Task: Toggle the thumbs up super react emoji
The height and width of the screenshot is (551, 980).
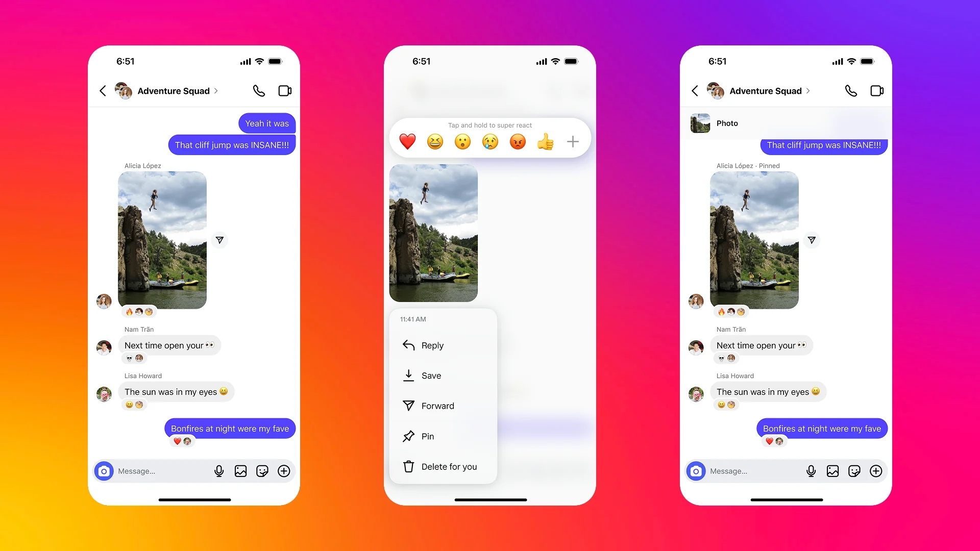Action: point(546,141)
